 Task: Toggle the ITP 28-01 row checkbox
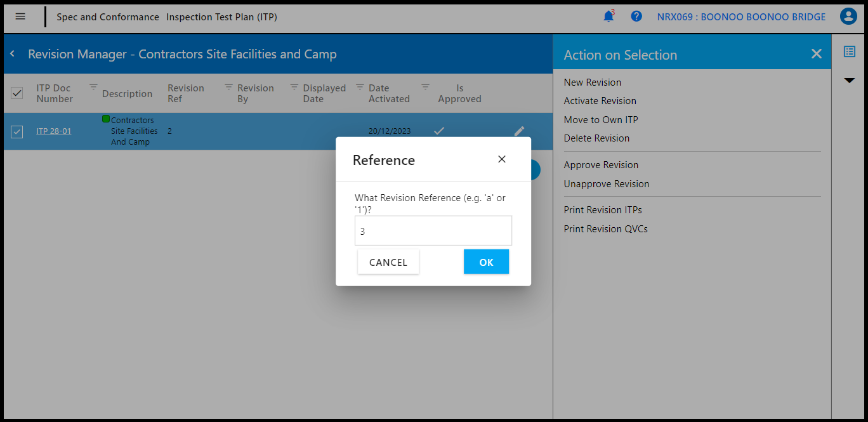point(17,131)
